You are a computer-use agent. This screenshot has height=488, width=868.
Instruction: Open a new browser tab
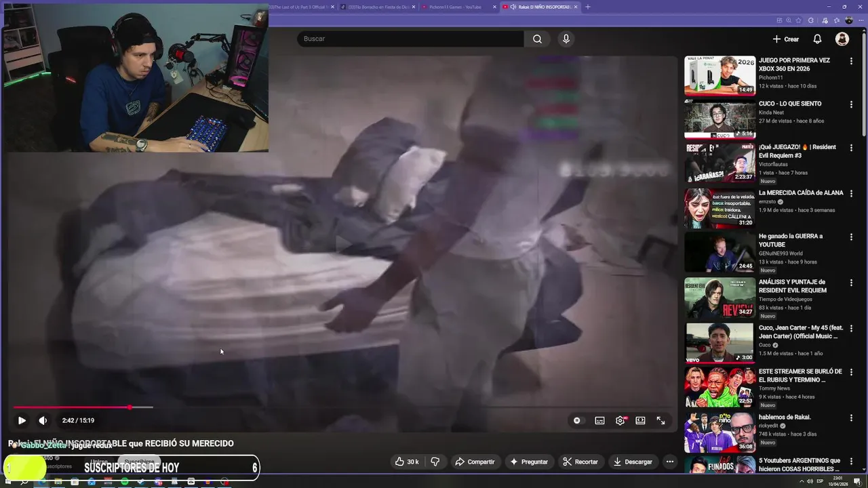point(587,7)
